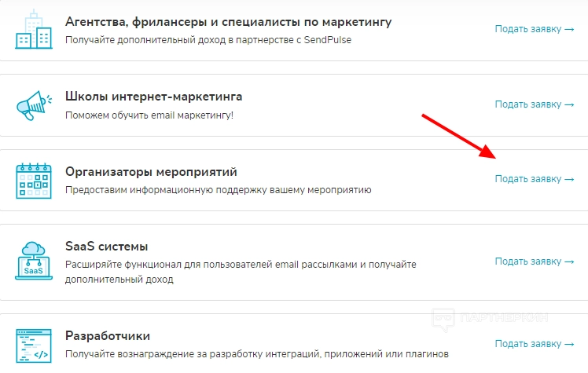Click "Подать заявку" for event organizers
Image resolution: width=588 pixels, height=373 pixels.
pos(534,179)
